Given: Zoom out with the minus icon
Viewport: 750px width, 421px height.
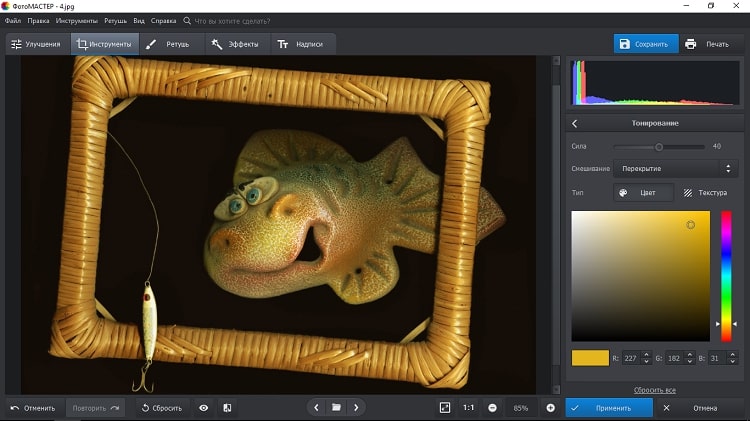Looking at the screenshot, I should pyautogui.click(x=493, y=408).
